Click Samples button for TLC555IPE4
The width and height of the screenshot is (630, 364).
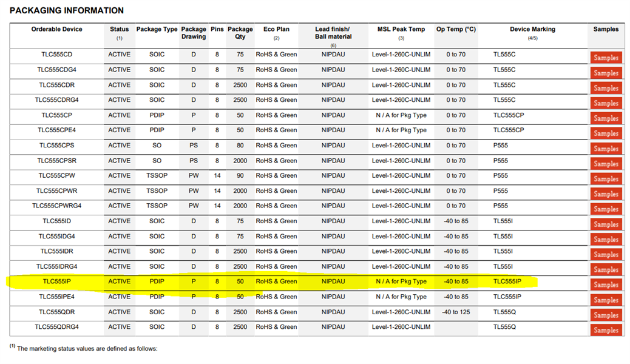click(x=606, y=300)
